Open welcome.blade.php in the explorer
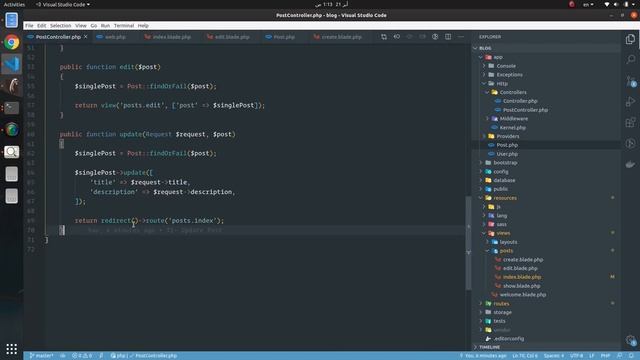This screenshot has width=640, height=360. (x=547, y=294)
